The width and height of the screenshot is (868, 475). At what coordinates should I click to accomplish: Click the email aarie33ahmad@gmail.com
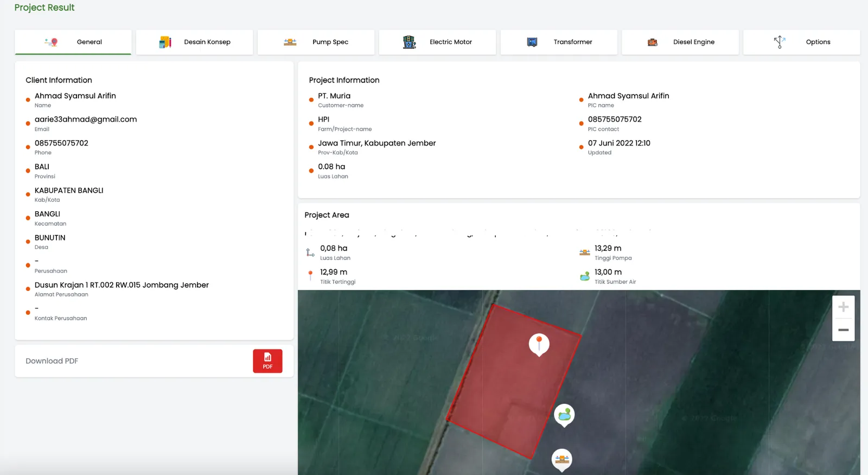click(86, 119)
